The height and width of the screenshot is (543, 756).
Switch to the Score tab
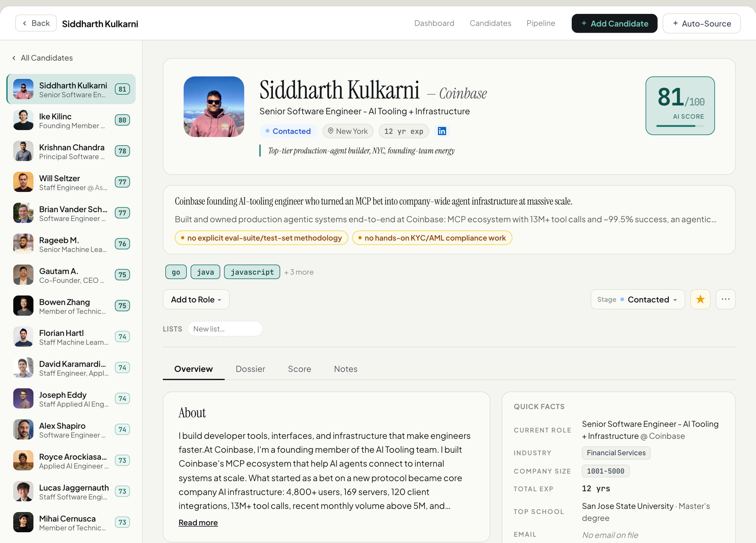coord(299,369)
